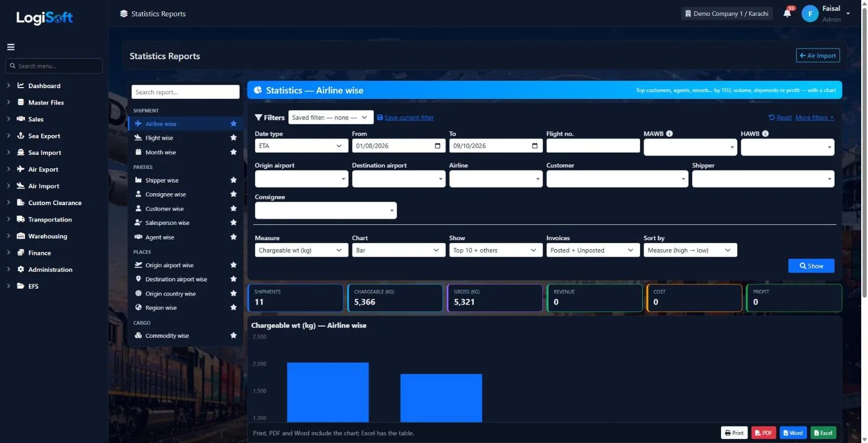Open the Chart type dropdown

[x=399, y=250]
